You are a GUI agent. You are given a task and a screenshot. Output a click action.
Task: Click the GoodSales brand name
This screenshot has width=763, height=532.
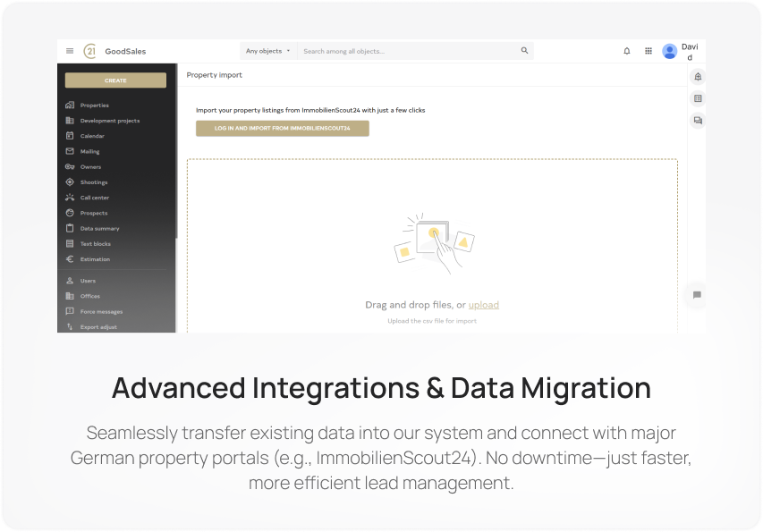125,51
